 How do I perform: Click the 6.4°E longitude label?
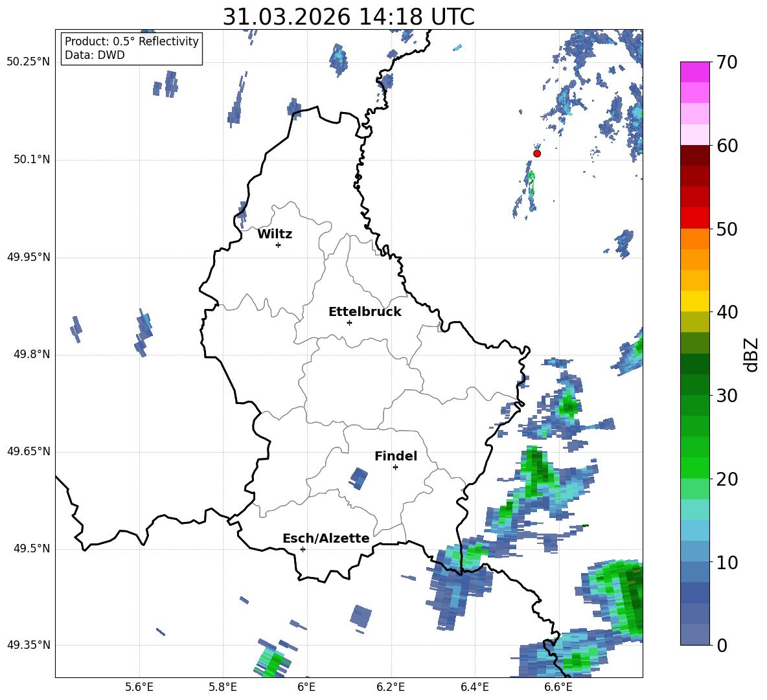474,687
